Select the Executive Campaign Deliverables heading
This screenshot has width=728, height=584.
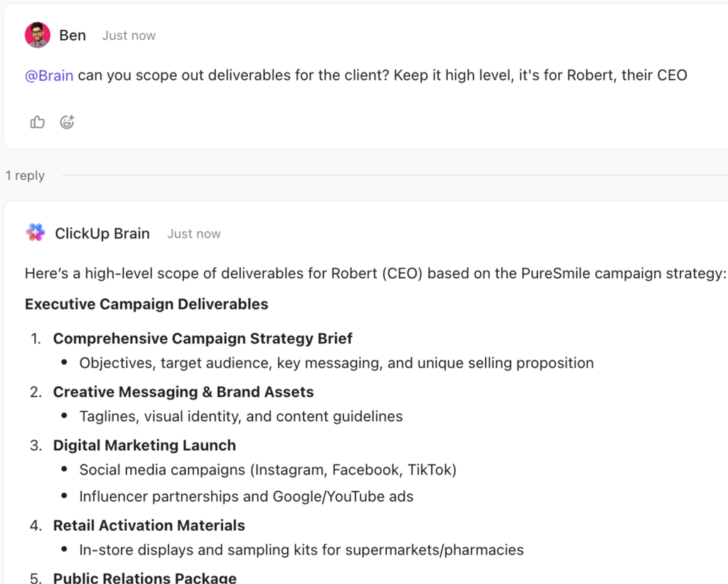tap(146, 304)
